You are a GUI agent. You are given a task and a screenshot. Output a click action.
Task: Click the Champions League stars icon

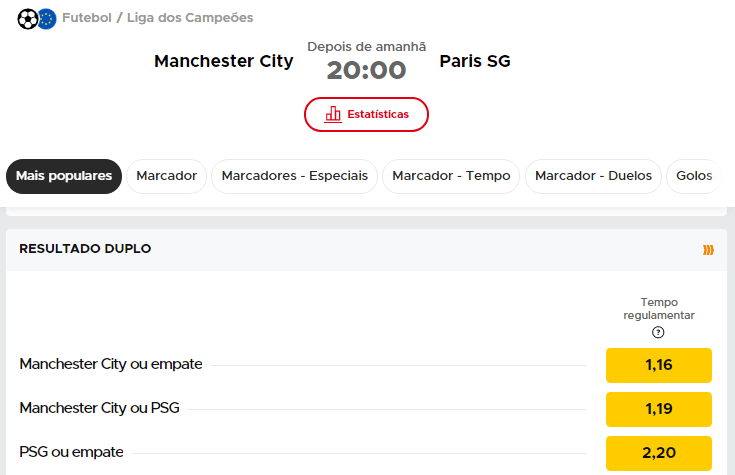click(46, 18)
